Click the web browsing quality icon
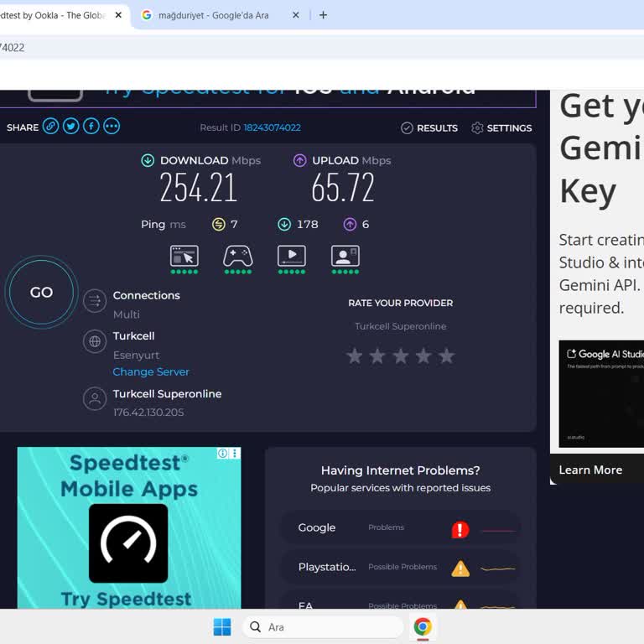The width and height of the screenshot is (644, 644). (184, 256)
